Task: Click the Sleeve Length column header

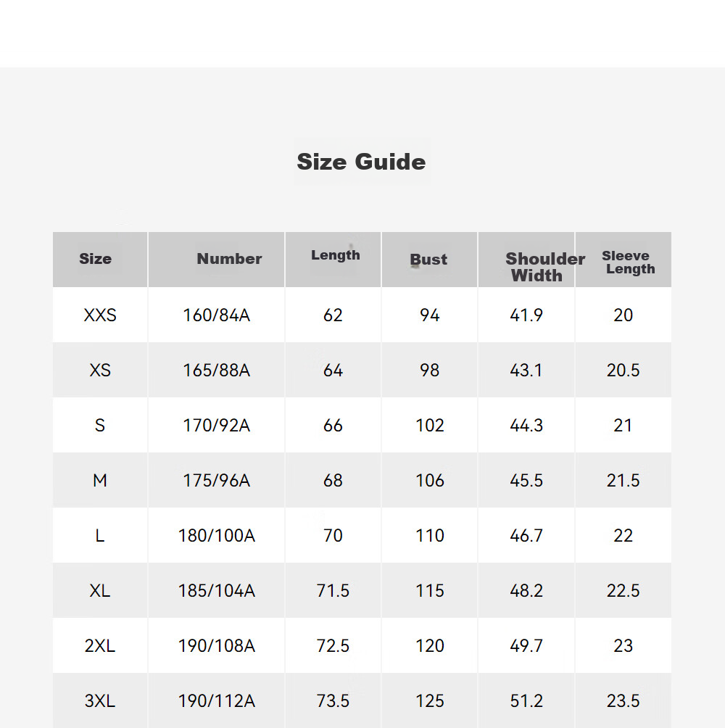Action: point(628,262)
